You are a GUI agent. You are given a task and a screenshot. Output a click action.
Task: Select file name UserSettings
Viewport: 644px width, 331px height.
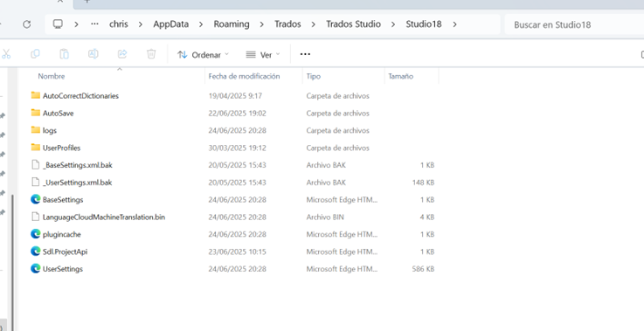(63, 269)
